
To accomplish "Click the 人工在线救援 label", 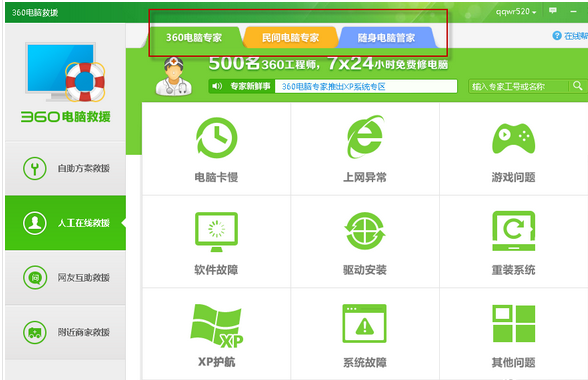I will tap(84, 223).
